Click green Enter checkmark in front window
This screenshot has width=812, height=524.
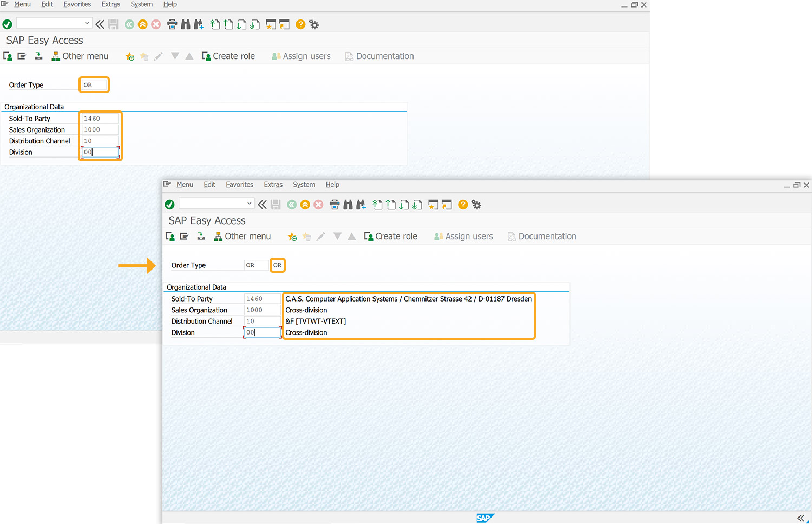pyautogui.click(x=169, y=205)
